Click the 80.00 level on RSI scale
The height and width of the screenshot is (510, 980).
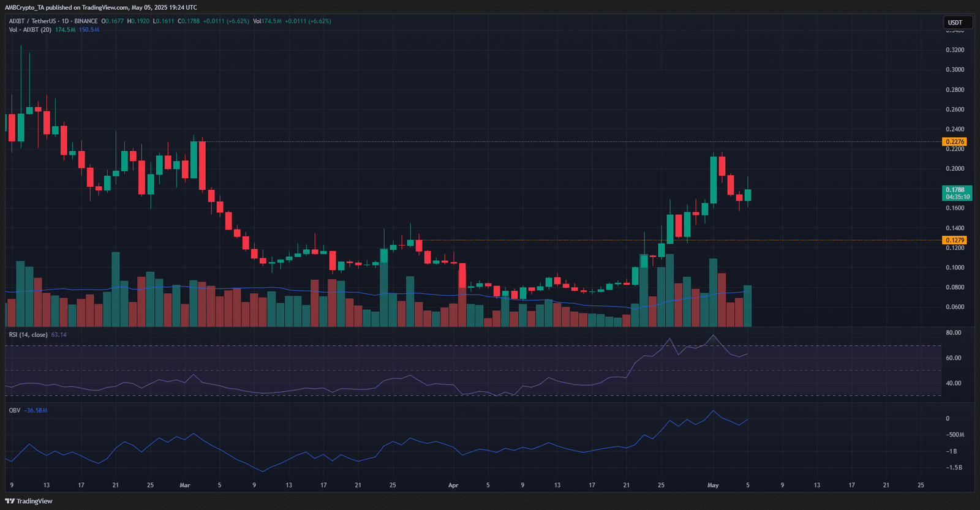point(954,332)
